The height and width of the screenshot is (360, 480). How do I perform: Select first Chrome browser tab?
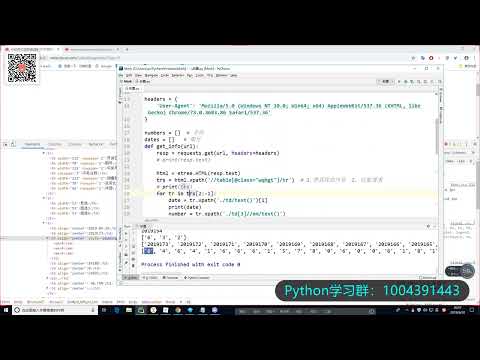[31, 49]
